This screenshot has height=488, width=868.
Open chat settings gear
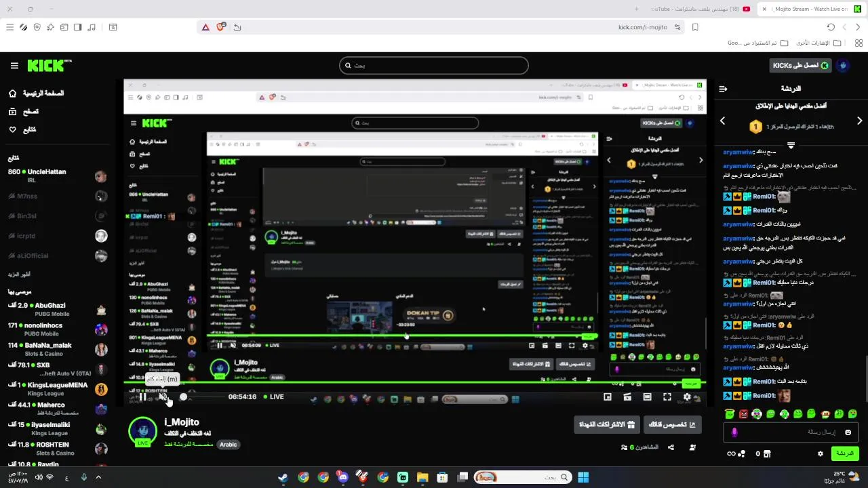[x=821, y=453]
